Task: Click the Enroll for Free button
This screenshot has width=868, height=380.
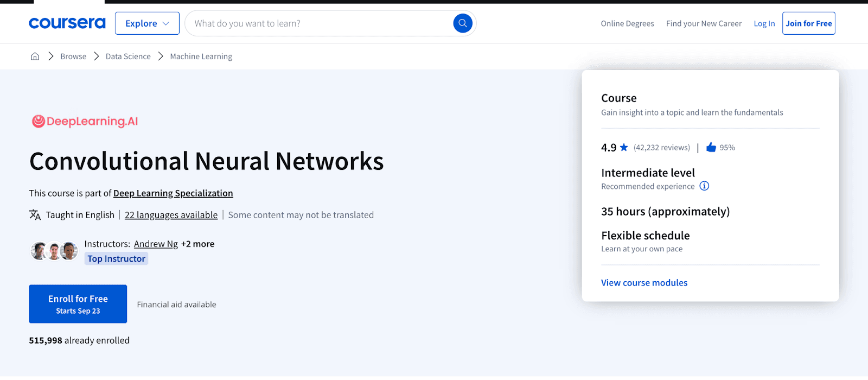Action: pyautogui.click(x=78, y=304)
